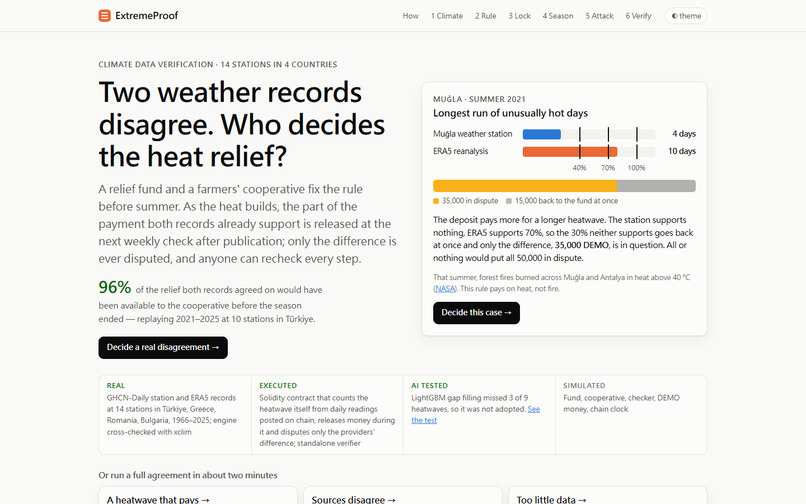Click the grey back-to-fund segment of payout bar
Screen dimensions: 806x504
(656, 186)
